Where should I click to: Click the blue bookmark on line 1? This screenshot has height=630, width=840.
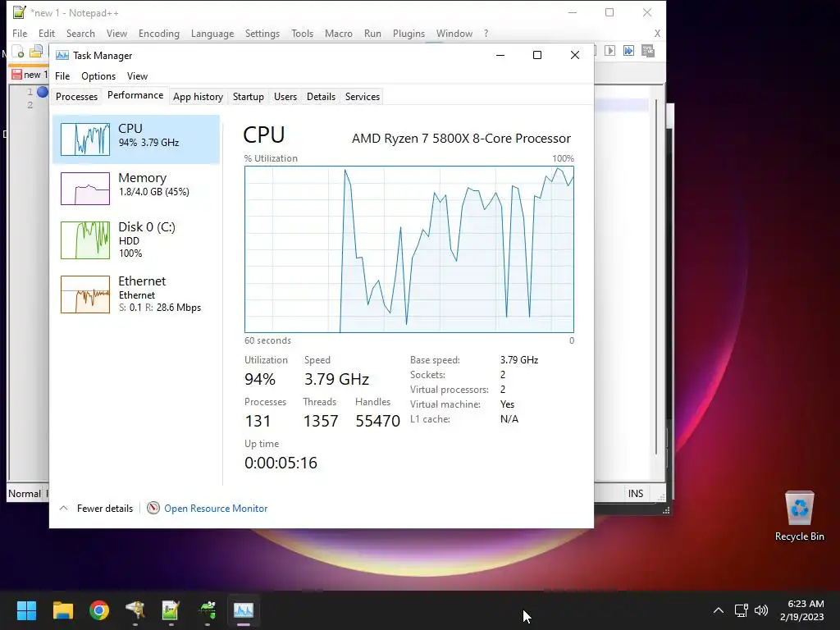click(x=43, y=92)
